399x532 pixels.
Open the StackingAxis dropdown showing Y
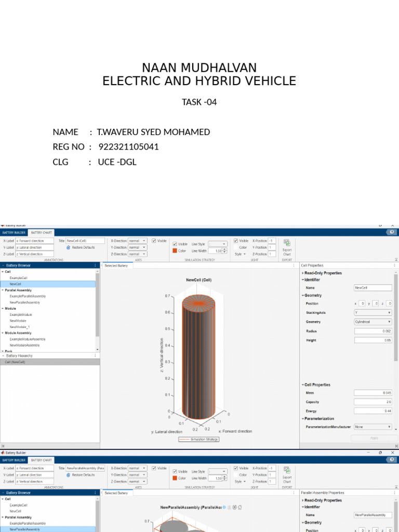click(x=373, y=313)
